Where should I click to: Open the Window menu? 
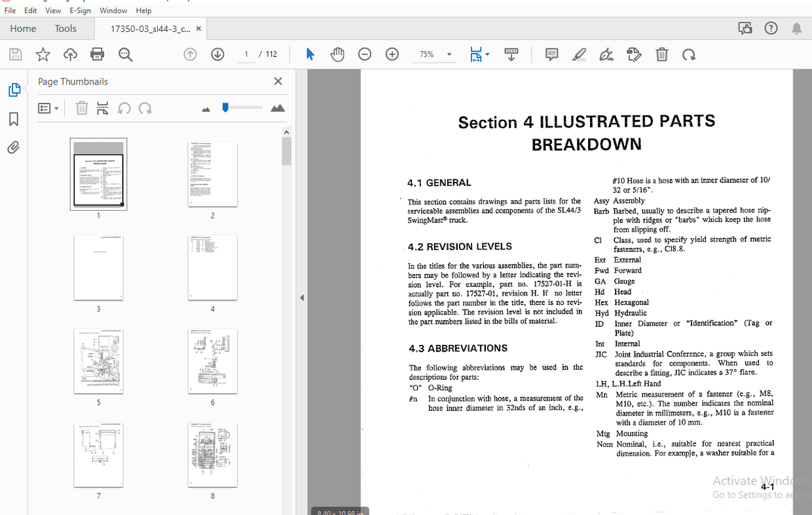point(113,10)
